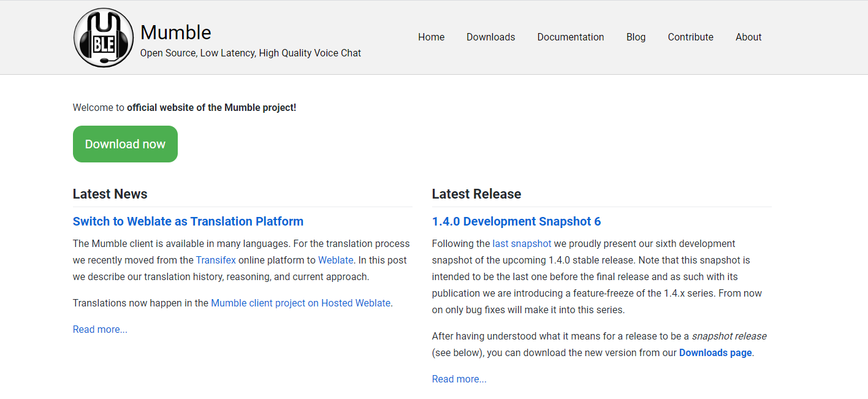Follow the Transifex link
Image resolution: width=868 pixels, height=399 pixels.
[216, 260]
